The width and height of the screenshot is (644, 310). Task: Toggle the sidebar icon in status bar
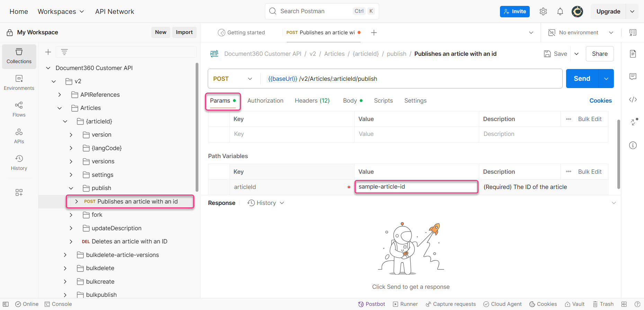pos(6,304)
